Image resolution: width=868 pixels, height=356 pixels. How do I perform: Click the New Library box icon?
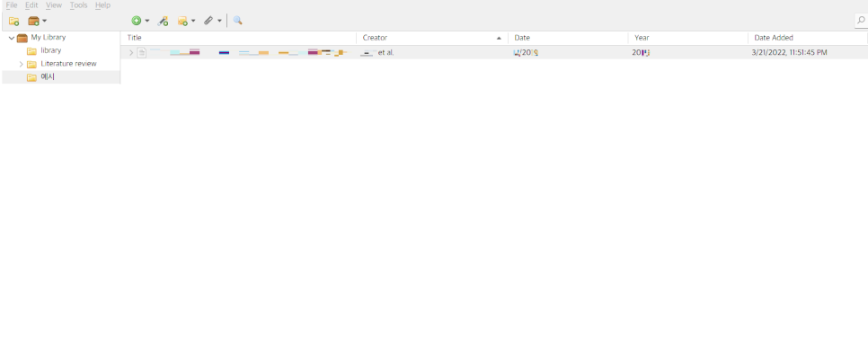[34, 21]
